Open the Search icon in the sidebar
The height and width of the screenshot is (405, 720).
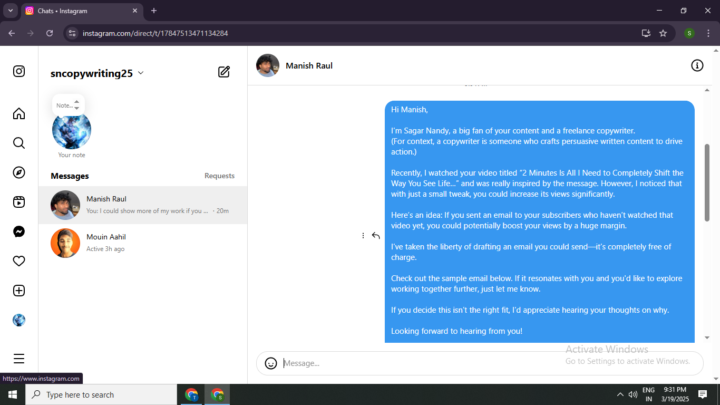pyautogui.click(x=19, y=143)
